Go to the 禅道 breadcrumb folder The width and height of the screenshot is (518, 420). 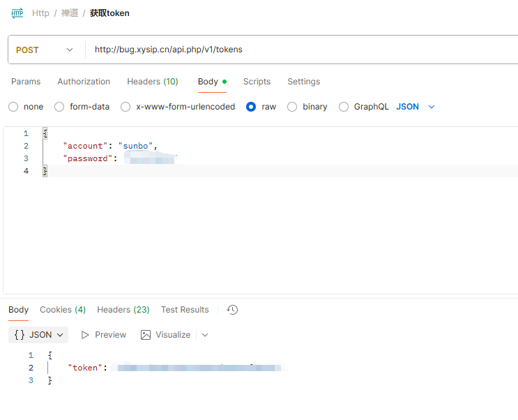tap(70, 13)
